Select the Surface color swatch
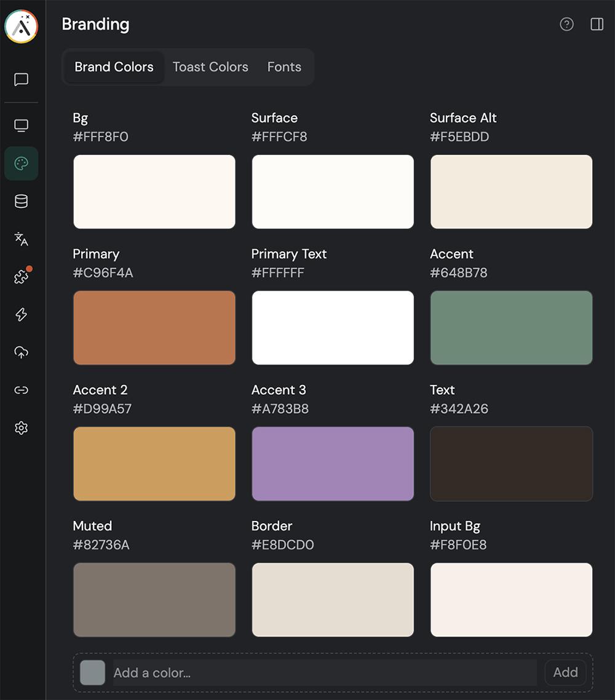 tap(333, 192)
